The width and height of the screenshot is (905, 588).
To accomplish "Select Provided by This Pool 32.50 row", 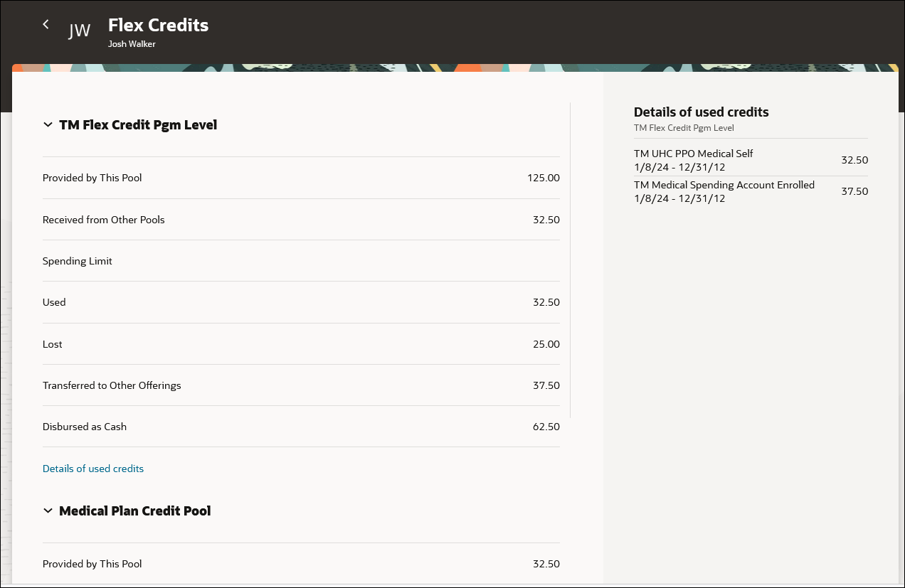I will coord(301,564).
